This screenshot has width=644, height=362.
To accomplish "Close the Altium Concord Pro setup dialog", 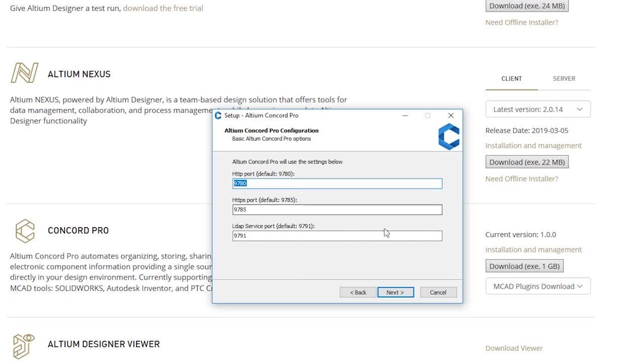I will tap(451, 116).
